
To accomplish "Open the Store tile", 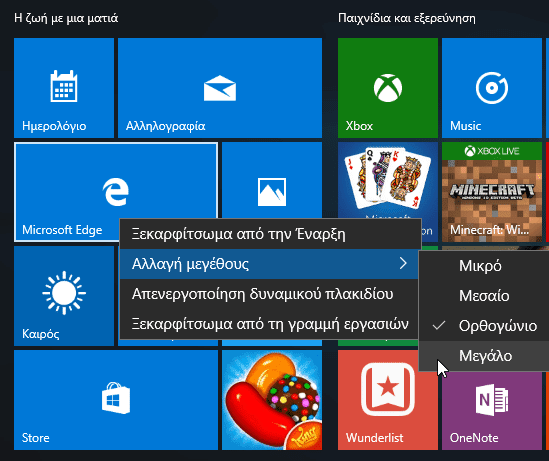I will 116,400.
